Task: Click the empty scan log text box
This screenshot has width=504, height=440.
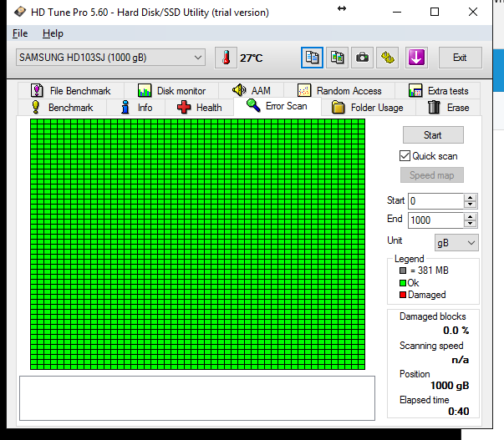Action: pyautogui.click(x=197, y=398)
